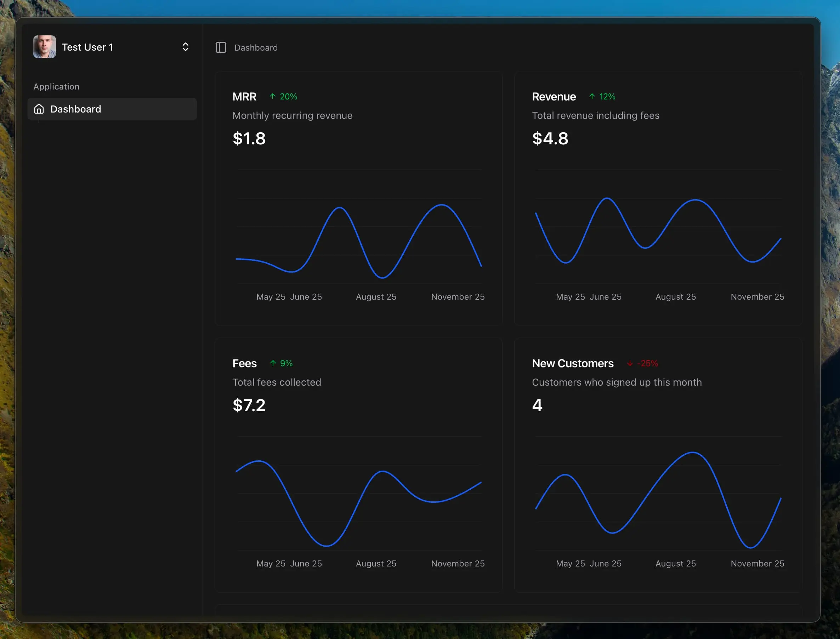This screenshot has width=840, height=639.
Task: Click the MRR green up arrow
Action: coord(273,97)
